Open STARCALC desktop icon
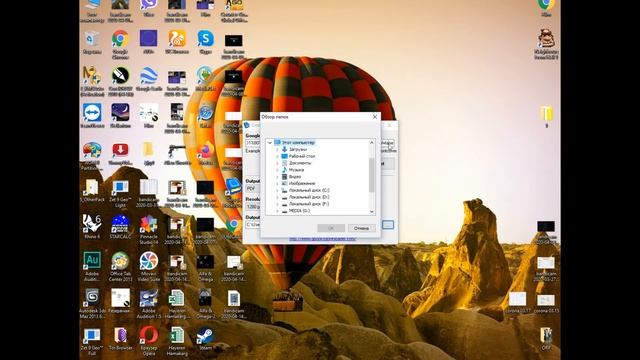The height and width of the screenshot is (360, 640). pyautogui.click(x=120, y=227)
